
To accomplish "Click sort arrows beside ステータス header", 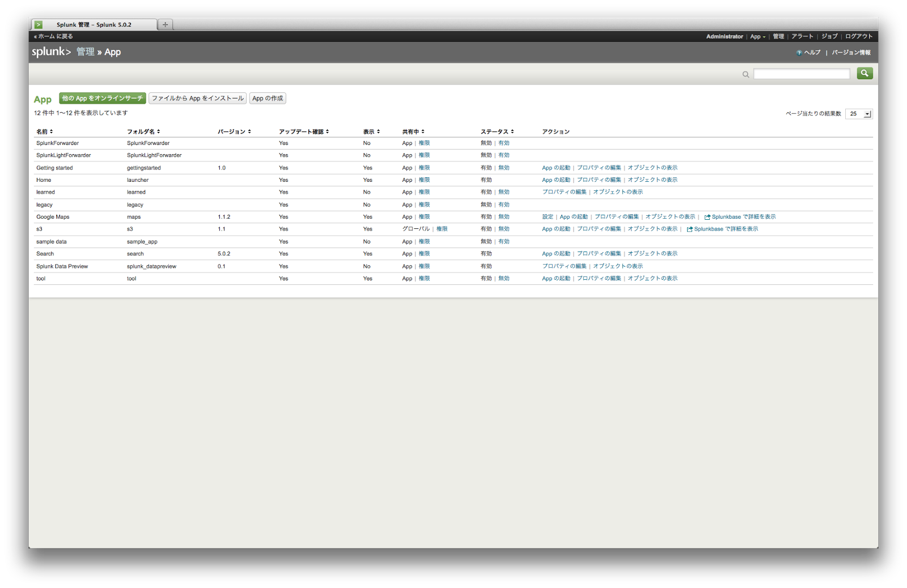I will (x=512, y=131).
